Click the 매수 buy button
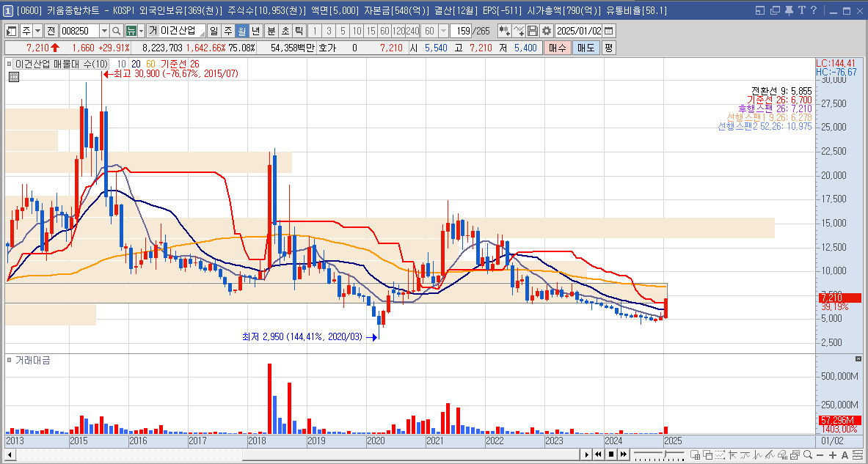The width and height of the screenshot is (868, 464). tap(557, 48)
